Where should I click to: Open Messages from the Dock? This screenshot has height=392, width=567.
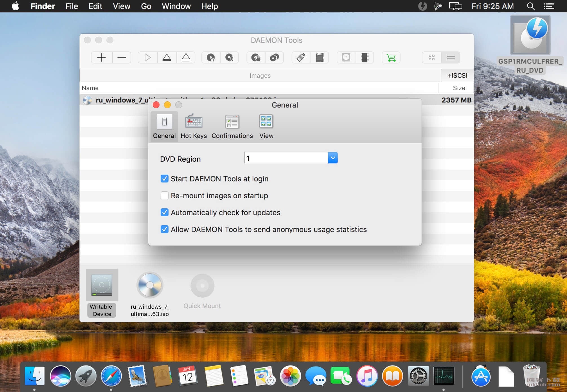pos(316,376)
